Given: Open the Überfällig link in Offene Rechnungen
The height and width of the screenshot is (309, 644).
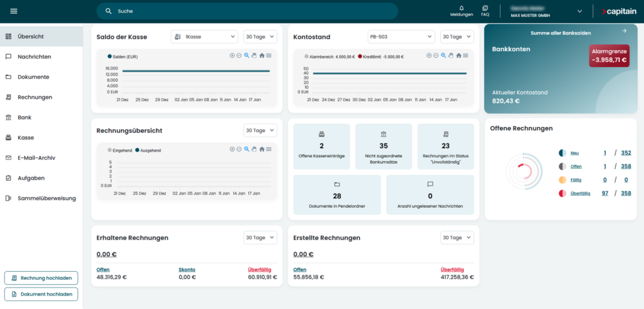Looking at the screenshot, I should point(580,193).
